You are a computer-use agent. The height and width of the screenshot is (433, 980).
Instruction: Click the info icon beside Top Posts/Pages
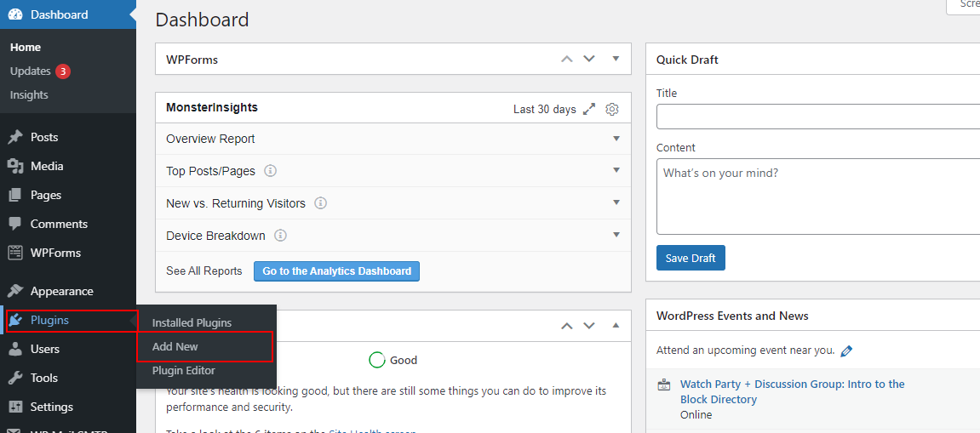click(x=271, y=171)
